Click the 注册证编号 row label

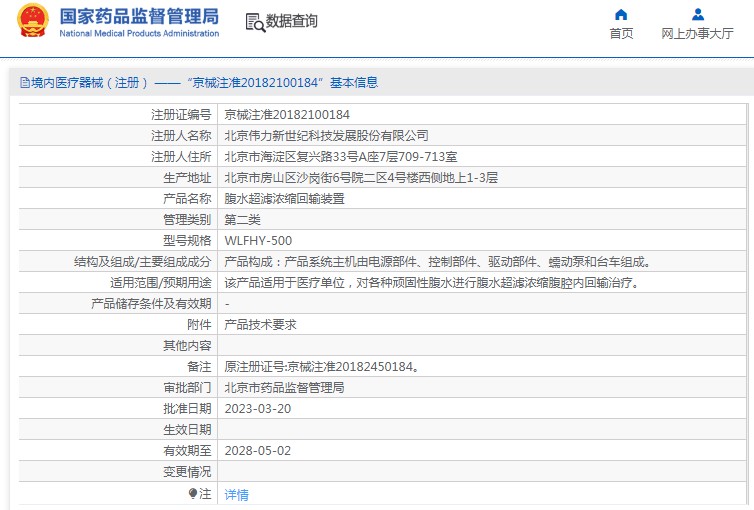tap(181, 115)
